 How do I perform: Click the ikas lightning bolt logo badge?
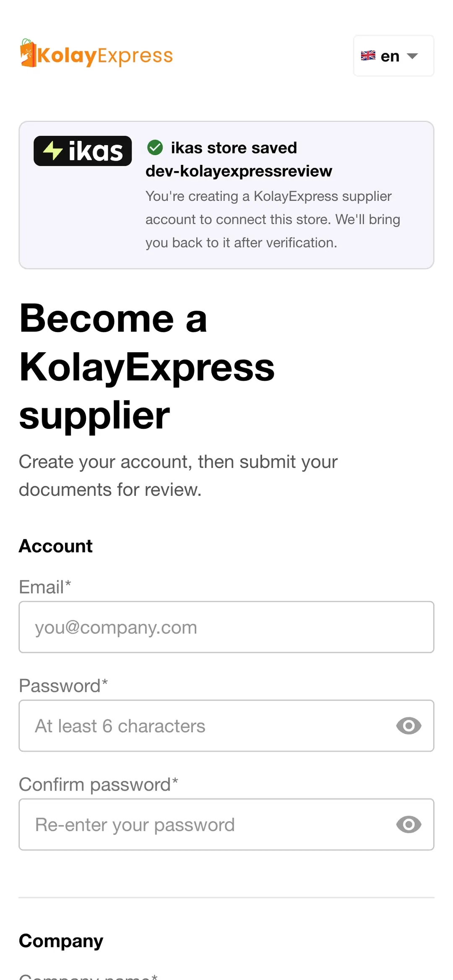click(83, 151)
